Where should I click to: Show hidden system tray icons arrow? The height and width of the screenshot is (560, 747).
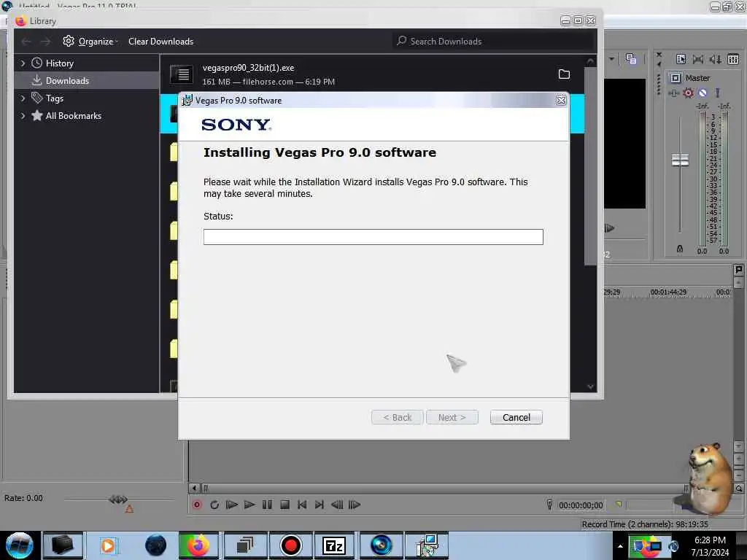[620, 546]
